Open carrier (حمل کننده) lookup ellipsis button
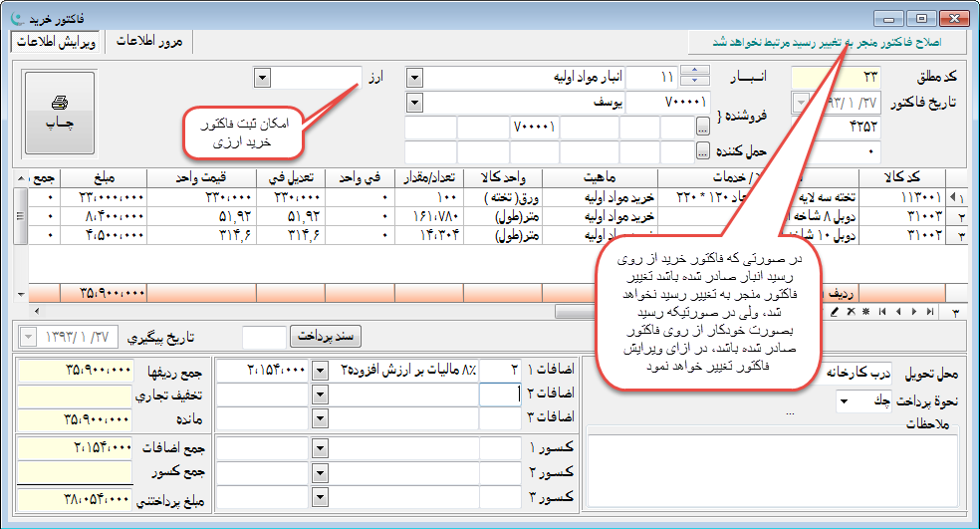This screenshot has width=980, height=529. click(x=704, y=151)
